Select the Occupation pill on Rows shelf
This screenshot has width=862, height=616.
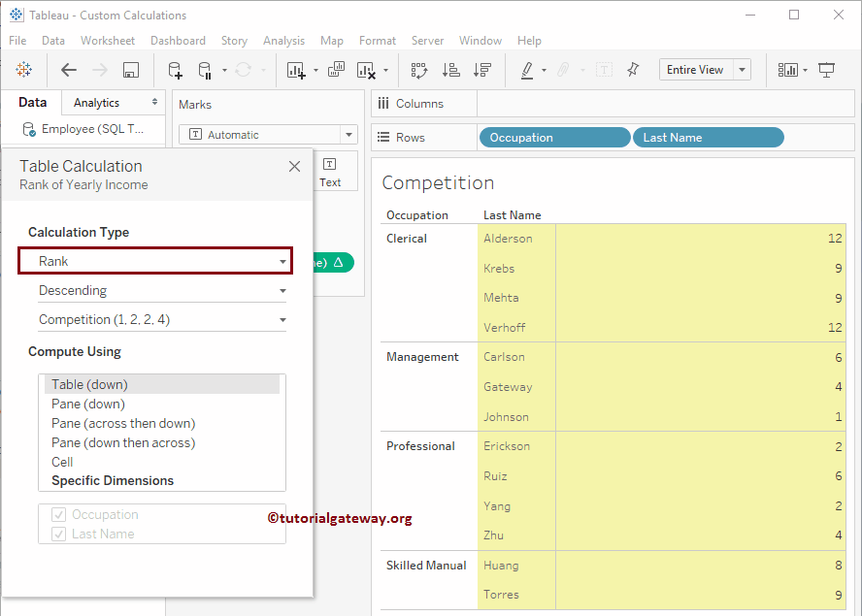554,137
